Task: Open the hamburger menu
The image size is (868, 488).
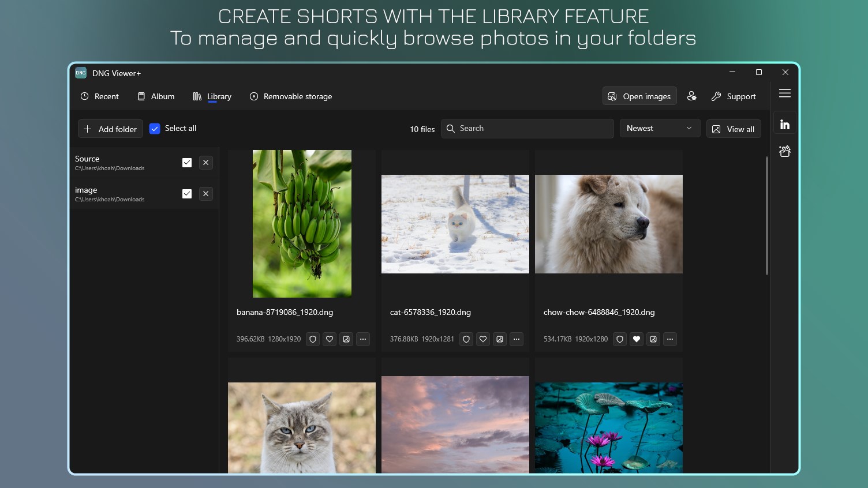Action: coord(785,93)
